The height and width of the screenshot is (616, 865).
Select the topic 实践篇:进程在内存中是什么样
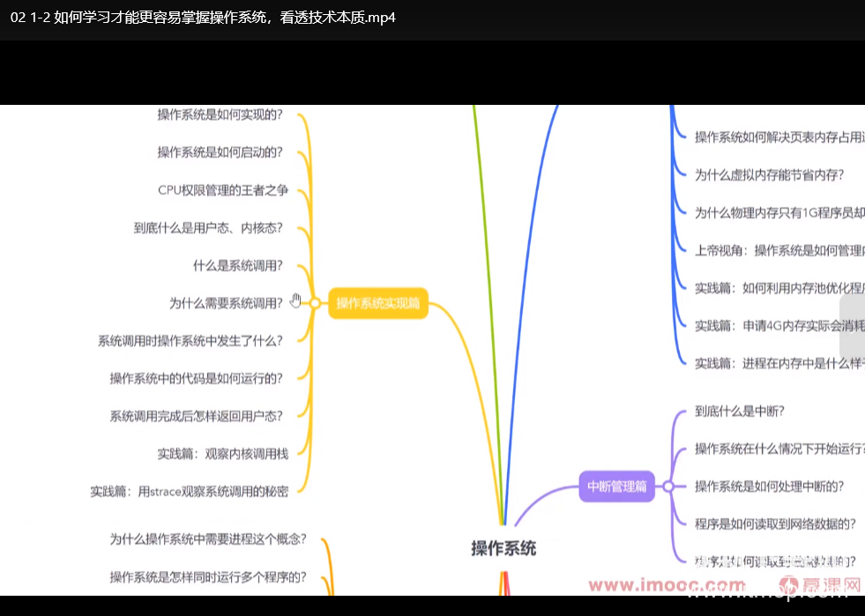tap(779, 363)
